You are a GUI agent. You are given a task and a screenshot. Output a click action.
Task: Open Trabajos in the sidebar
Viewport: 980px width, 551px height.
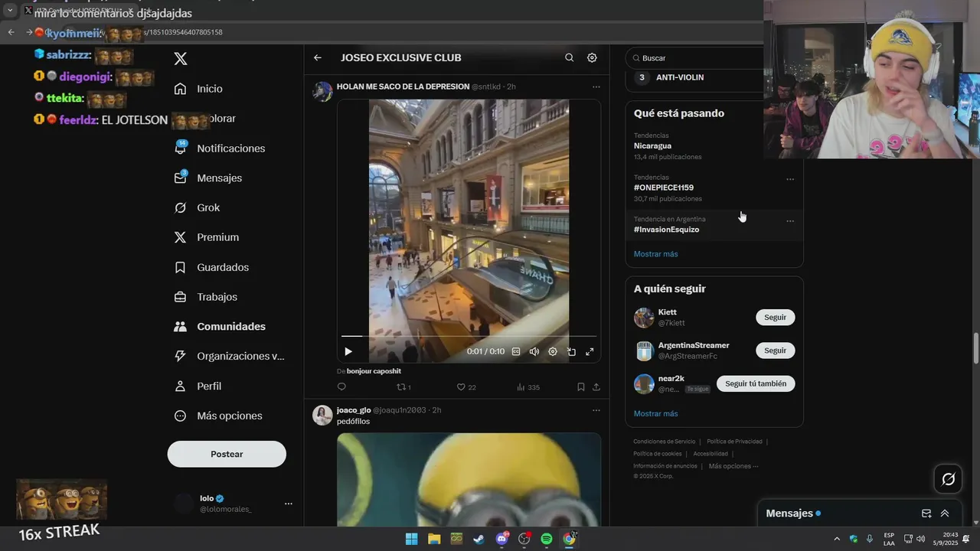pyautogui.click(x=205, y=297)
